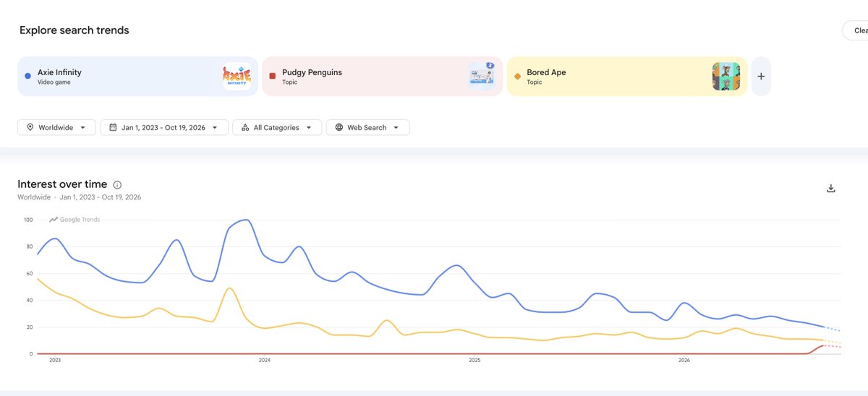Click the chart subtitle Worldwide · Jan 1, 2023 - Oct 19, 2026
The width and height of the screenshot is (868, 396).
(x=80, y=197)
